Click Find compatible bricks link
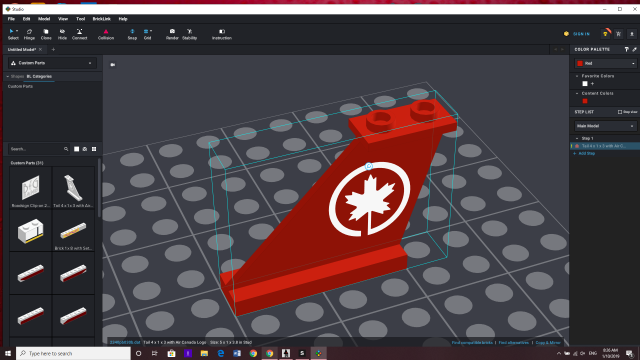The width and height of the screenshot is (640, 360). click(472, 342)
